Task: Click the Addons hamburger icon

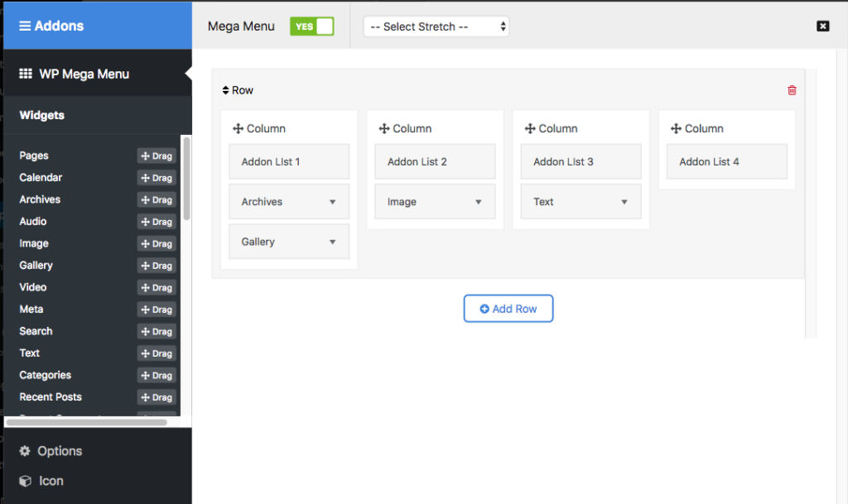Action: pyautogui.click(x=25, y=26)
